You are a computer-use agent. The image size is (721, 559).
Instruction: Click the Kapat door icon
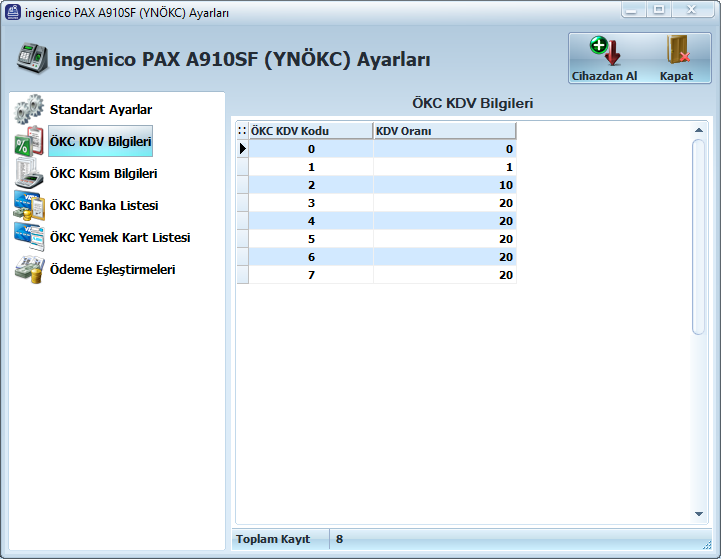pos(676,52)
